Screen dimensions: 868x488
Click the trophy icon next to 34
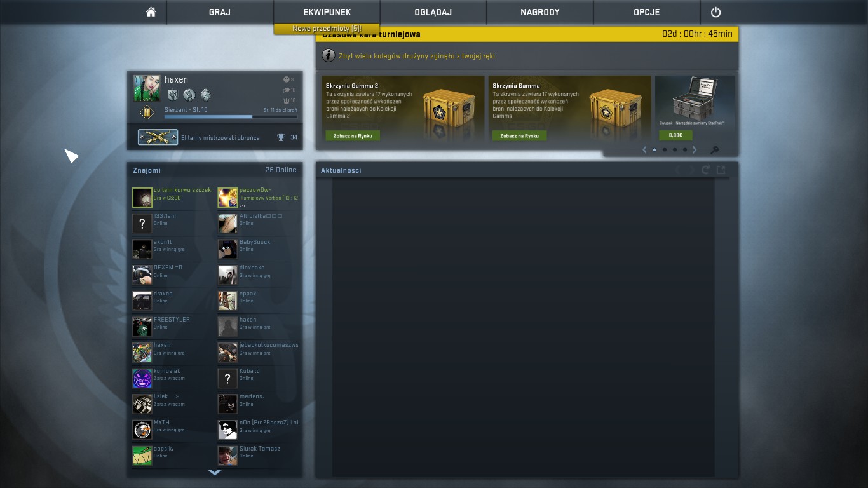pyautogui.click(x=281, y=137)
